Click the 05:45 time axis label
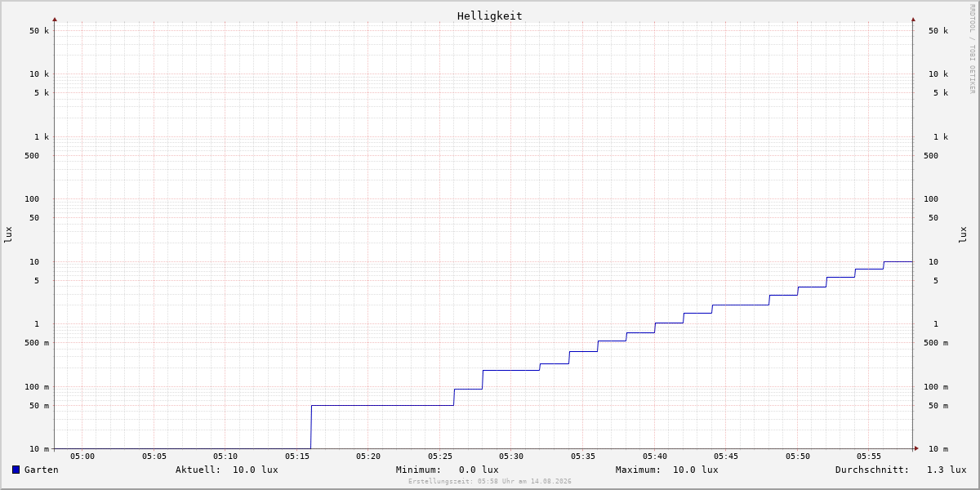The width and height of the screenshot is (980, 490). tap(726, 457)
